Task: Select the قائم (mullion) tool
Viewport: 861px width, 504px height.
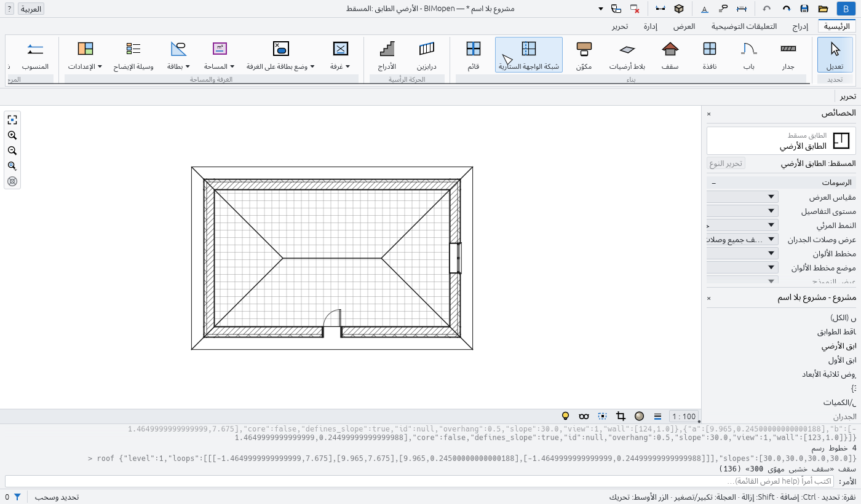Action: [x=473, y=55]
